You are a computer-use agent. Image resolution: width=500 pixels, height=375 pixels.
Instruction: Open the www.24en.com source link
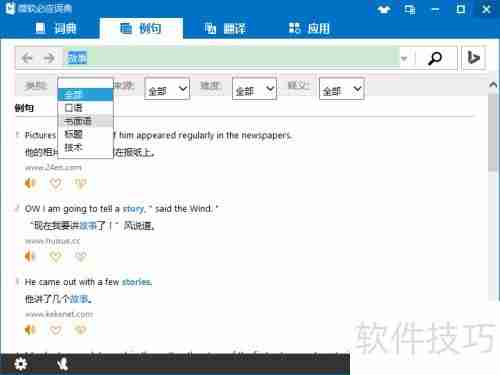53,167
